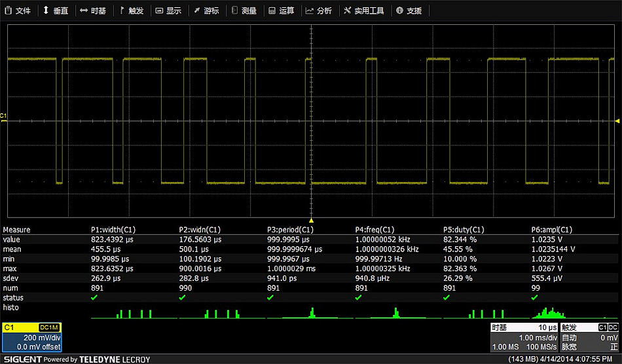Image resolution: width=622 pixels, height=364 pixels.
Task: Click the 游标 (Cursors) arrow icon
Action: 197,10
